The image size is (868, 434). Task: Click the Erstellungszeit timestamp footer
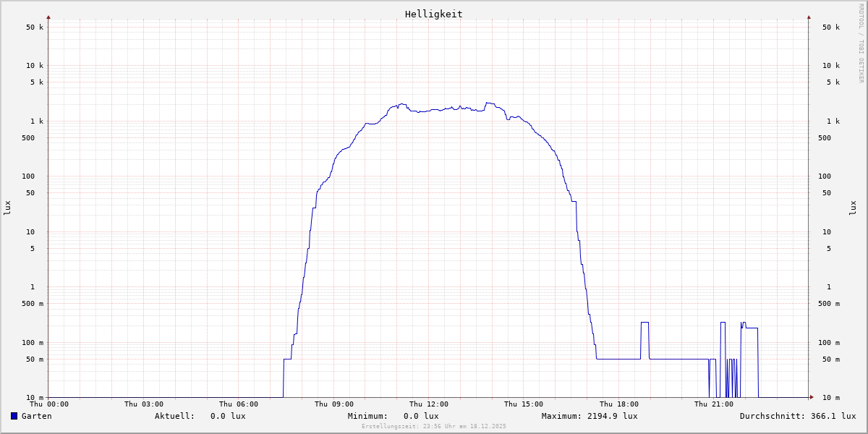(x=434, y=426)
